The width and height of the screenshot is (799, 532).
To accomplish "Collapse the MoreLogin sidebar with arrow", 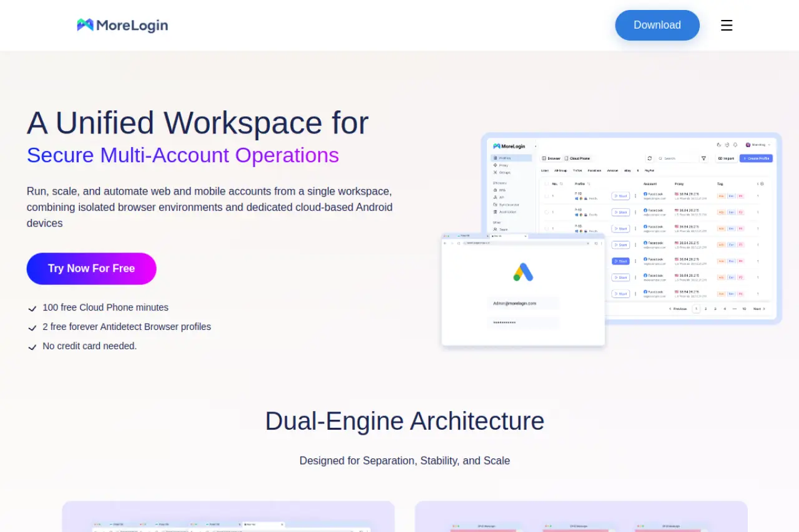I will pos(536,146).
